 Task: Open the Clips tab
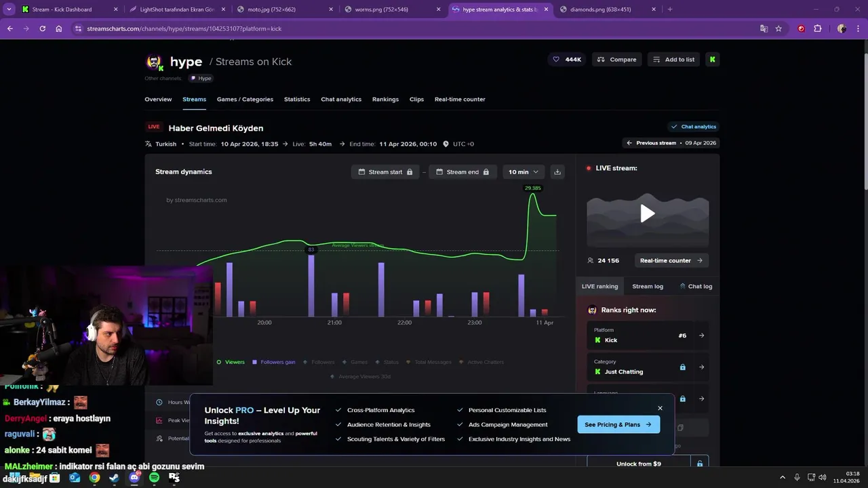point(416,99)
